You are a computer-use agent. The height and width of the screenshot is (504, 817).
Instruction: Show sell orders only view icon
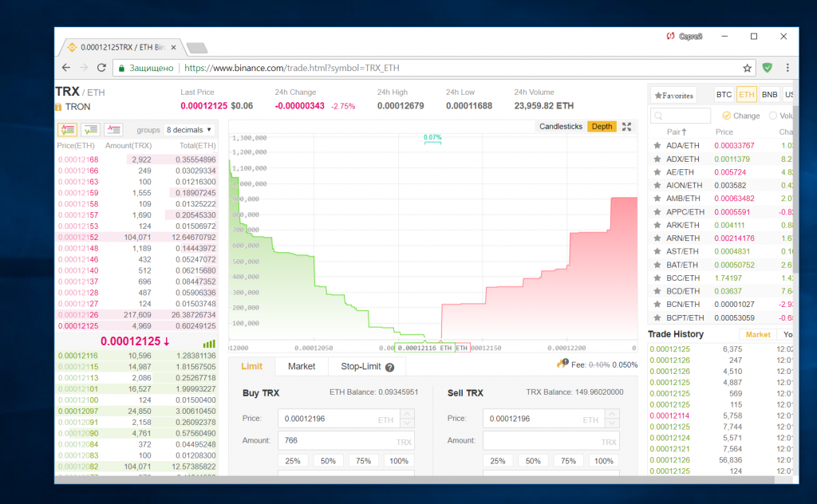coord(113,130)
